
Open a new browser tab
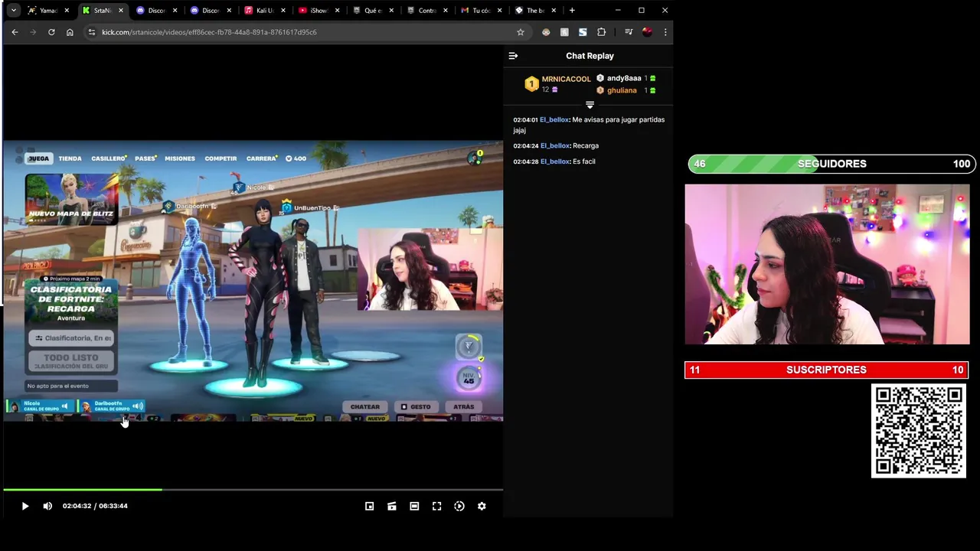[x=572, y=11]
